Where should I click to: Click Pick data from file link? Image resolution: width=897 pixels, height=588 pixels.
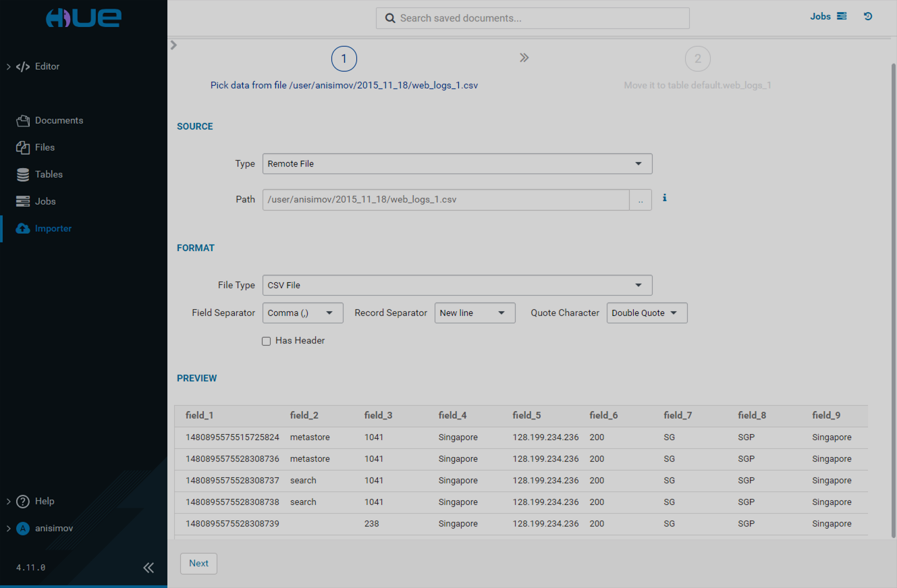(x=344, y=86)
